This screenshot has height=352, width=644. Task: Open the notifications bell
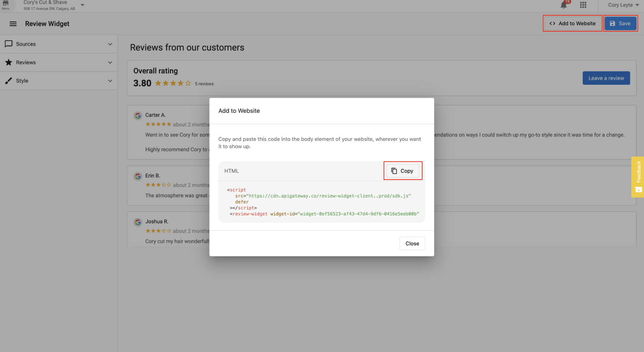point(563,5)
